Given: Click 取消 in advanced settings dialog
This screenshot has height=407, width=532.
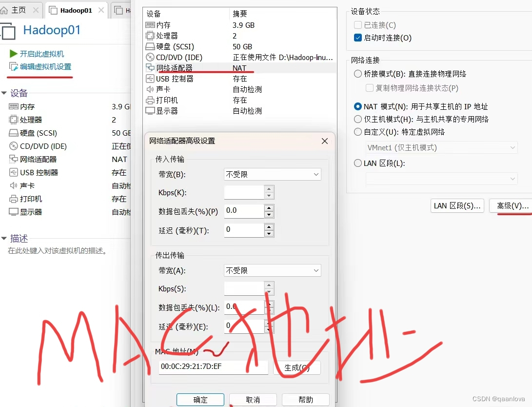Looking at the screenshot, I should coord(253,400).
